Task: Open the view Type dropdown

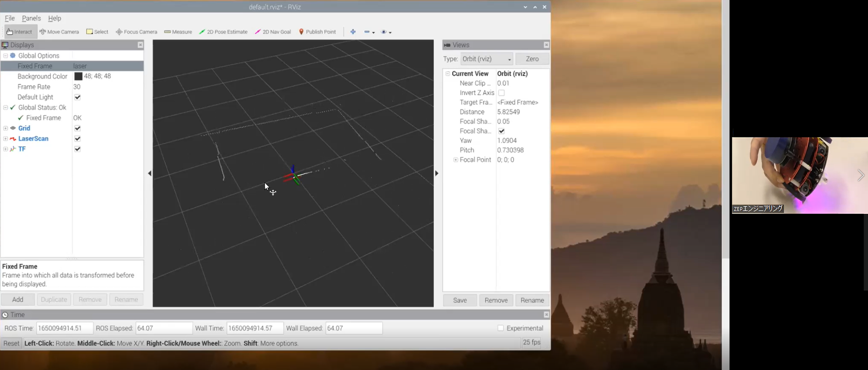Action: coord(486,59)
